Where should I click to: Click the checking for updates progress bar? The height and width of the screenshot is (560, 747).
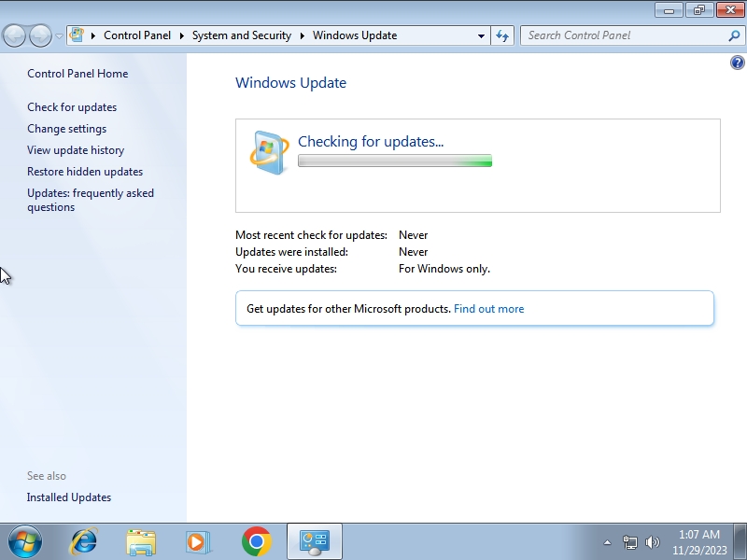coord(395,161)
